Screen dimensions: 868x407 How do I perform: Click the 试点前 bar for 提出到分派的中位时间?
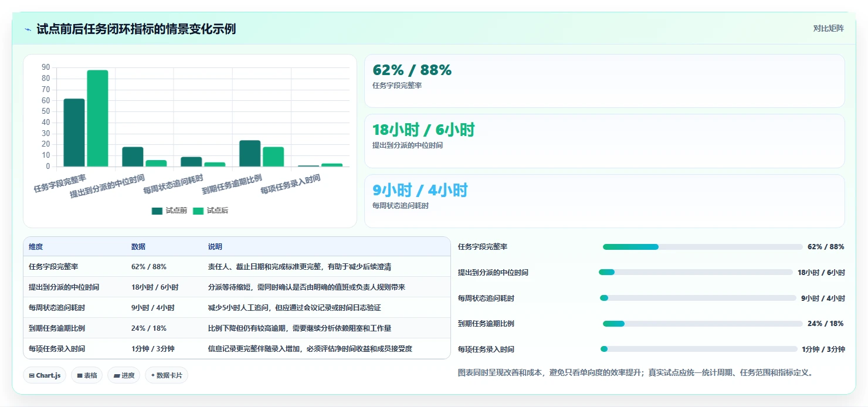point(133,157)
